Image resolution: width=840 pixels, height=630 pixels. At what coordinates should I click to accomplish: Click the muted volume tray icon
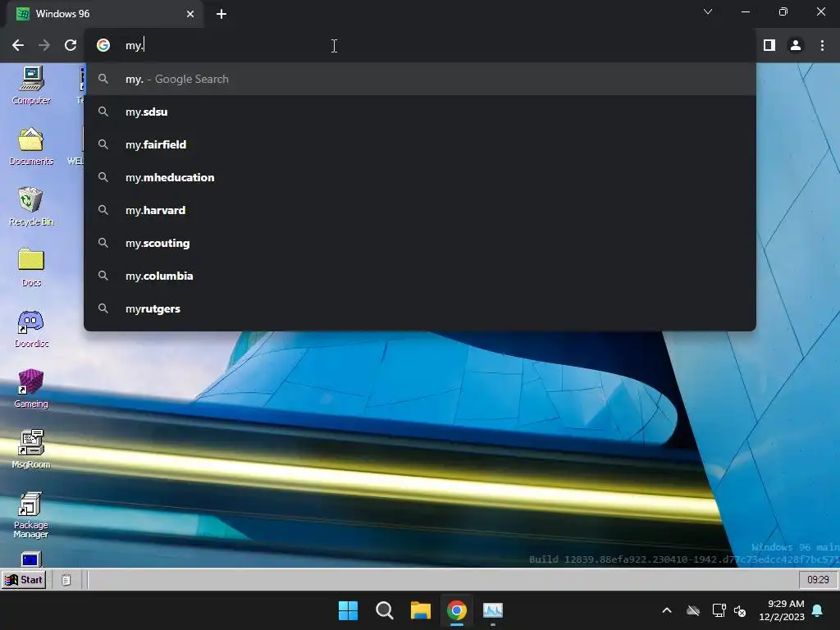tap(740, 610)
